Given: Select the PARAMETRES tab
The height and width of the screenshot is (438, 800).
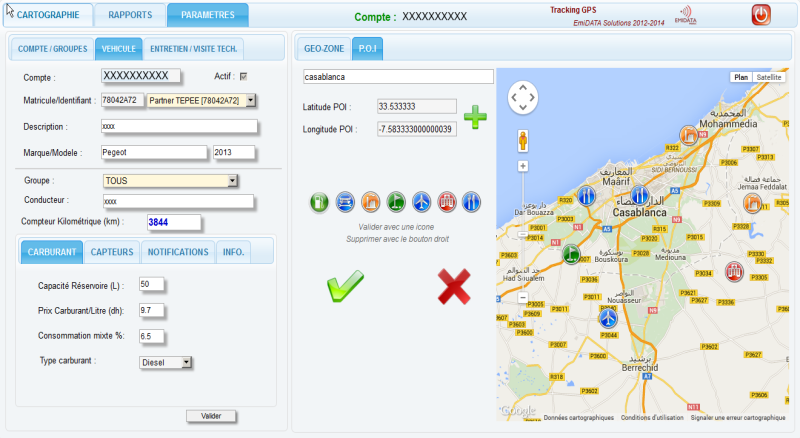Looking at the screenshot, I should click(x=208, y=15).
